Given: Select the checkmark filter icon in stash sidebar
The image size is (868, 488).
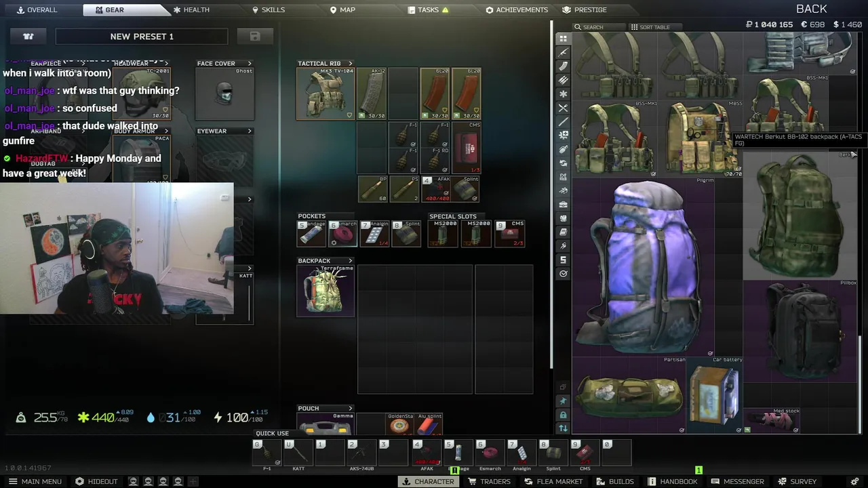Looking at the screenshot, I should tap(563, 274).
